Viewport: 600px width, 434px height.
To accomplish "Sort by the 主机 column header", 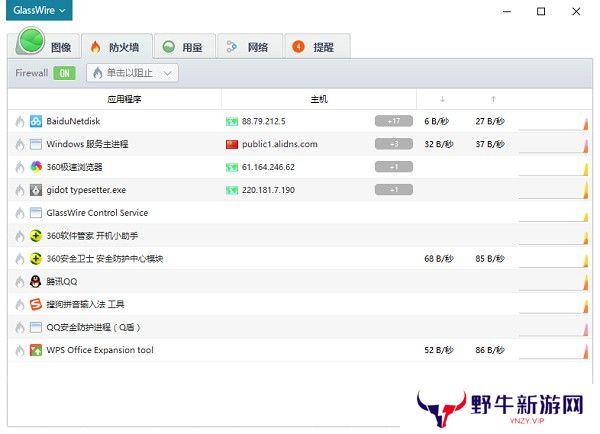I will pos(319,100).
